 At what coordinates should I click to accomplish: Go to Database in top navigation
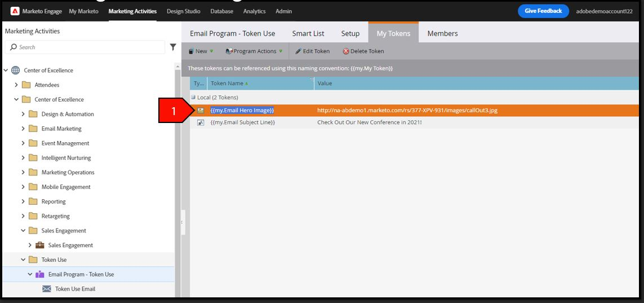222,11
